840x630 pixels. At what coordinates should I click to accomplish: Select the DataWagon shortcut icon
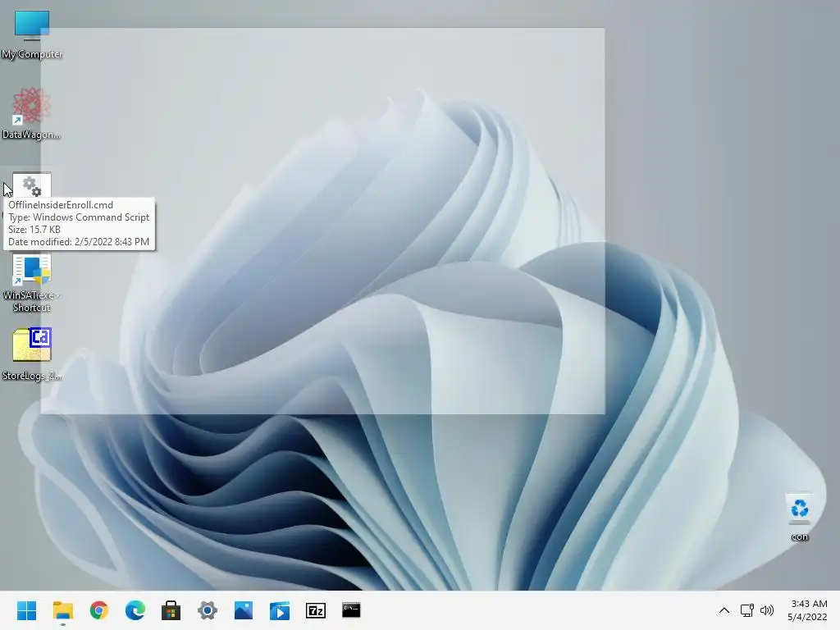(x=32, y=106)
